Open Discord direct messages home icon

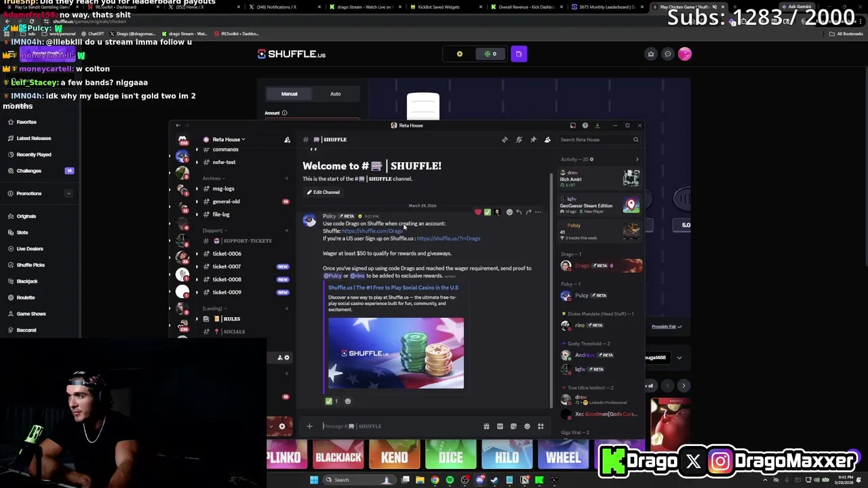coord(182,140)
